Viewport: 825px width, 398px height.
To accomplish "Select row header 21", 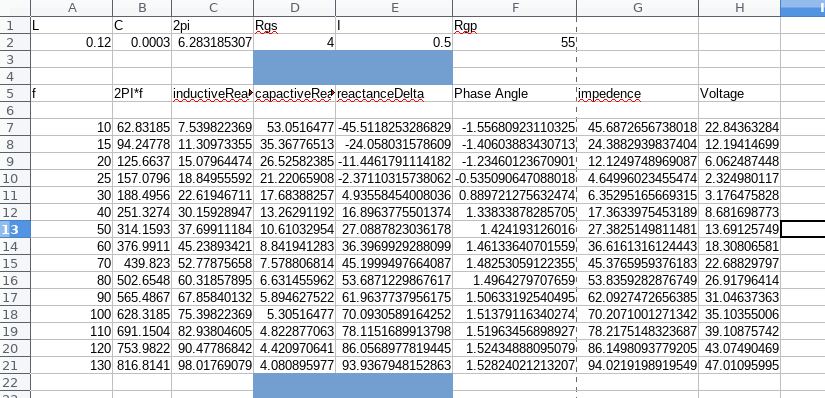I will [x=15, y=365].
